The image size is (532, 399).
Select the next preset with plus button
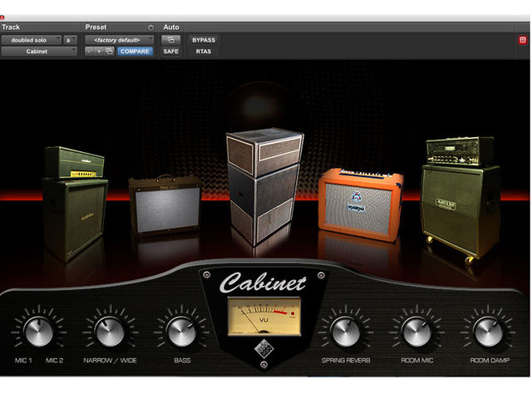click(99, 52)
